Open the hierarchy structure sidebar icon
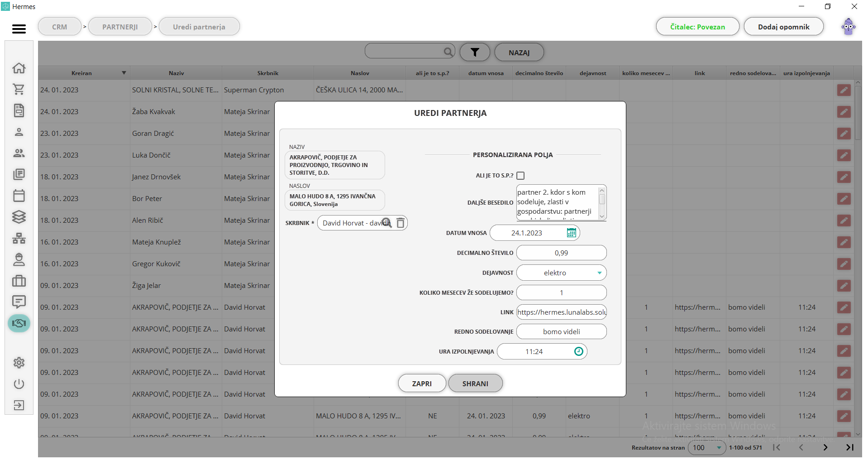 pyautogui.click(x=19, y=238)
